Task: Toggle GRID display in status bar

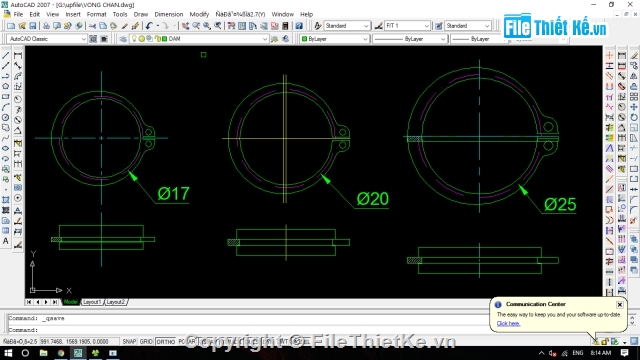Action: point(146,341)
